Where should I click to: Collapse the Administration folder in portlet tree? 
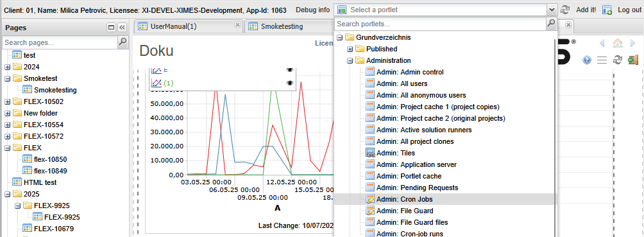click(350, 60)
